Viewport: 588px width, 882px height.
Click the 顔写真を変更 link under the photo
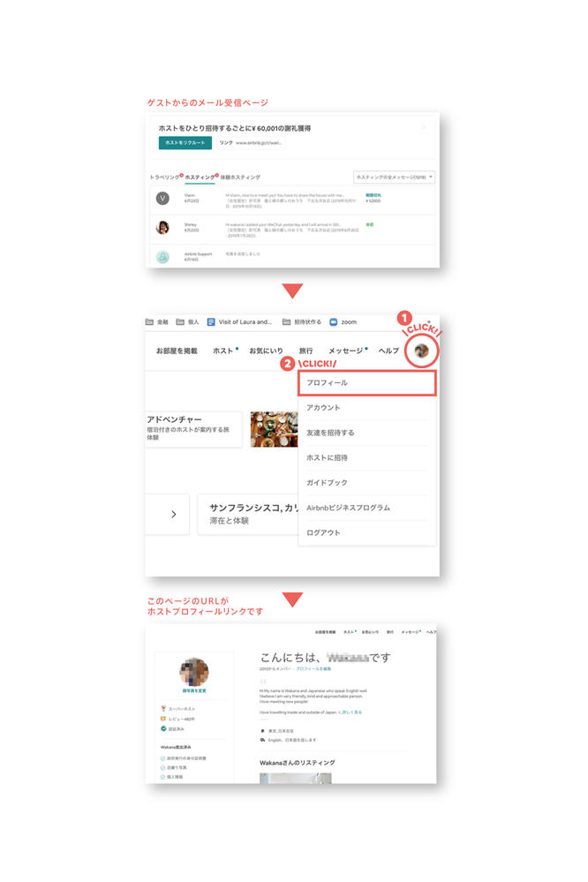click(x=193, y=691)
